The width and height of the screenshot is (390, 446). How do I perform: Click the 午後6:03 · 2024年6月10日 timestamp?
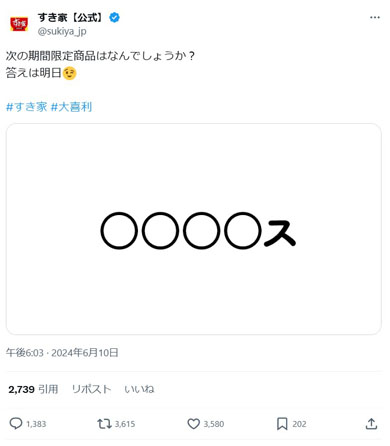pos(62,353)
